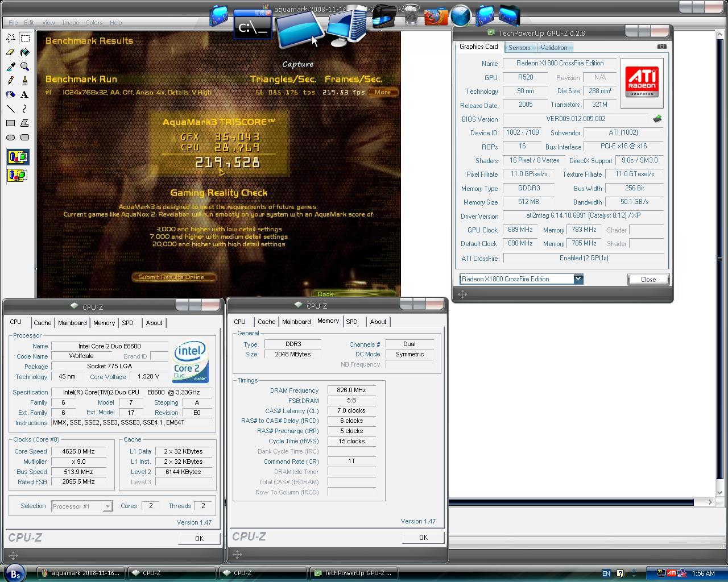Open Paint's Help menu
728x582 pixels.
115,23
